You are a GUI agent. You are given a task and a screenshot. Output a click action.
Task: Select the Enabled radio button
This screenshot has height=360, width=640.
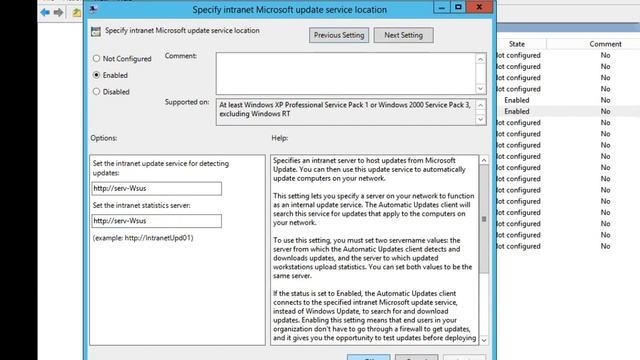point(96,75)
